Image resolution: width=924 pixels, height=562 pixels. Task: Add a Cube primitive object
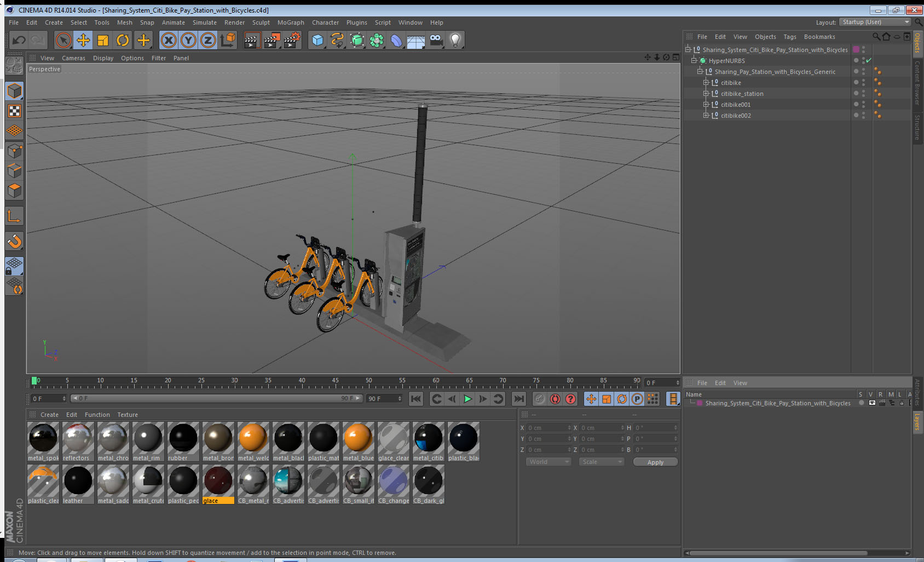(x=317, y=40)
